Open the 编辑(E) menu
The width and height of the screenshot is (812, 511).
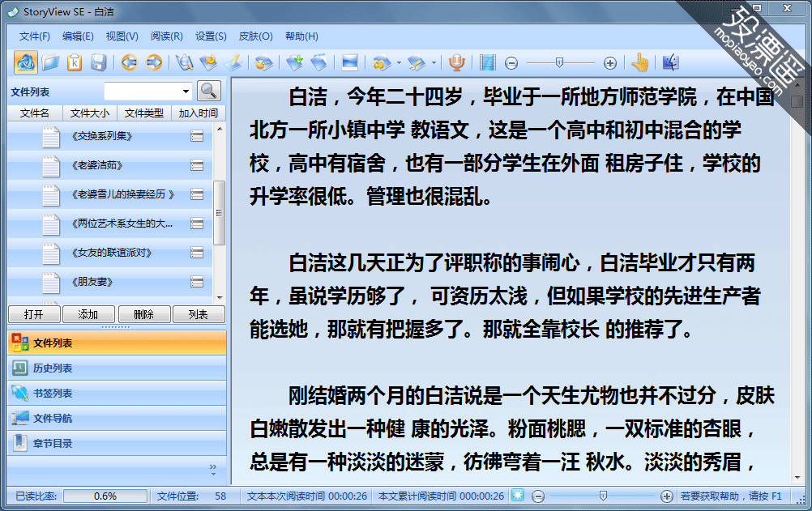78,36
